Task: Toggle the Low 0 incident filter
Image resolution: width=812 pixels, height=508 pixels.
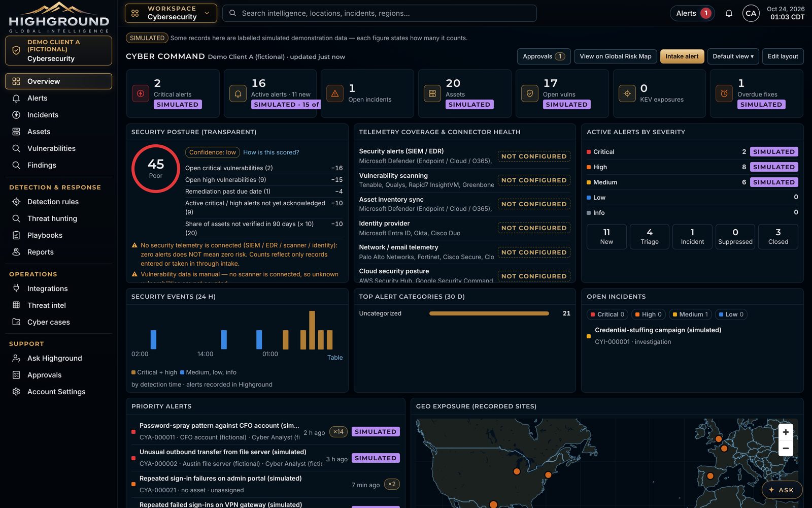Action: tap(731, 314)
